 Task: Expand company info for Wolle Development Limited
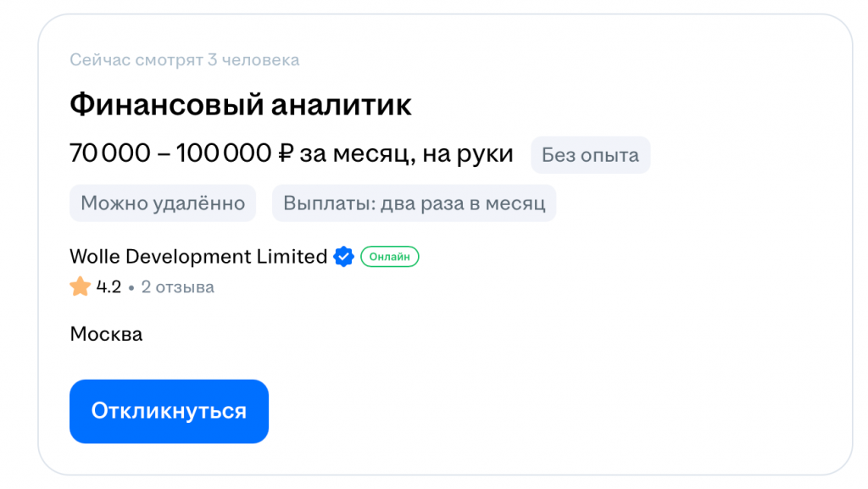[198, 256]
